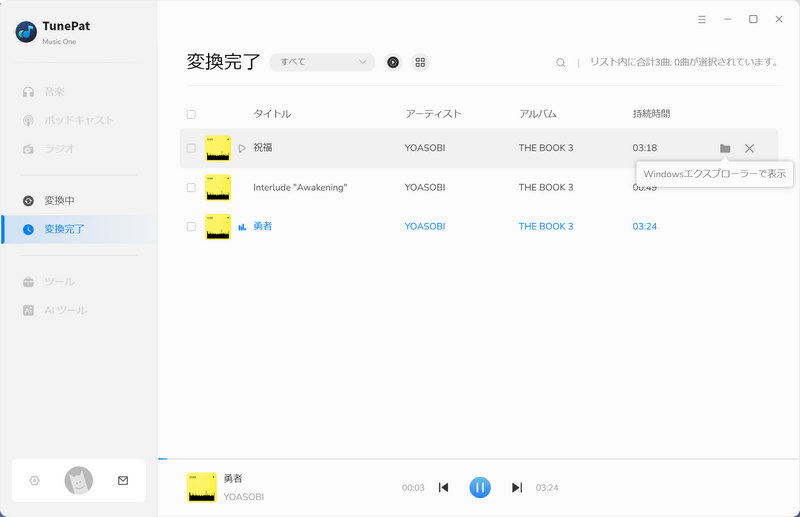Click the converting progress icon

29,201
